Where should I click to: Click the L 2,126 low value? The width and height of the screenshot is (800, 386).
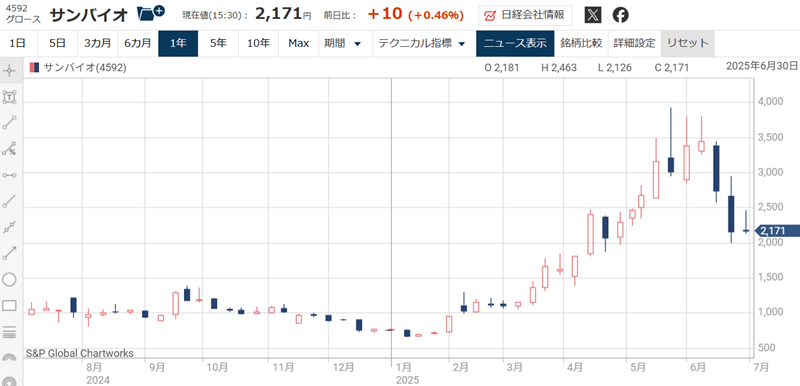616,67
